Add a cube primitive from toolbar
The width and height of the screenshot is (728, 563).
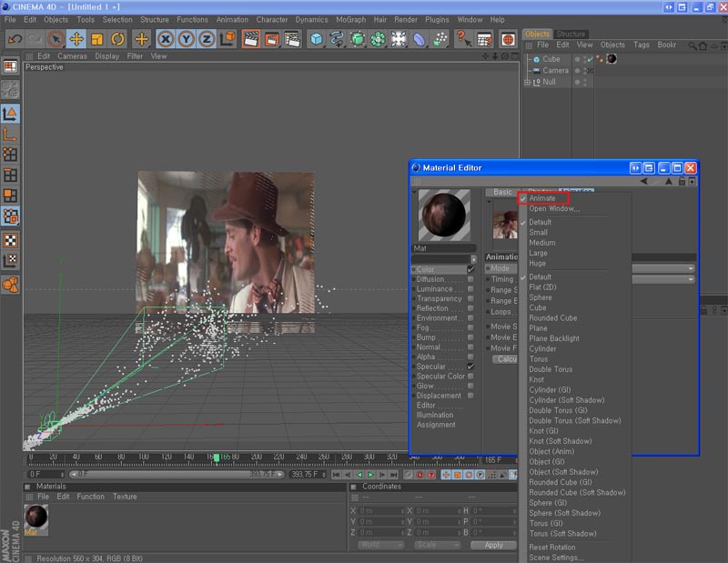(x=317, y=39)
